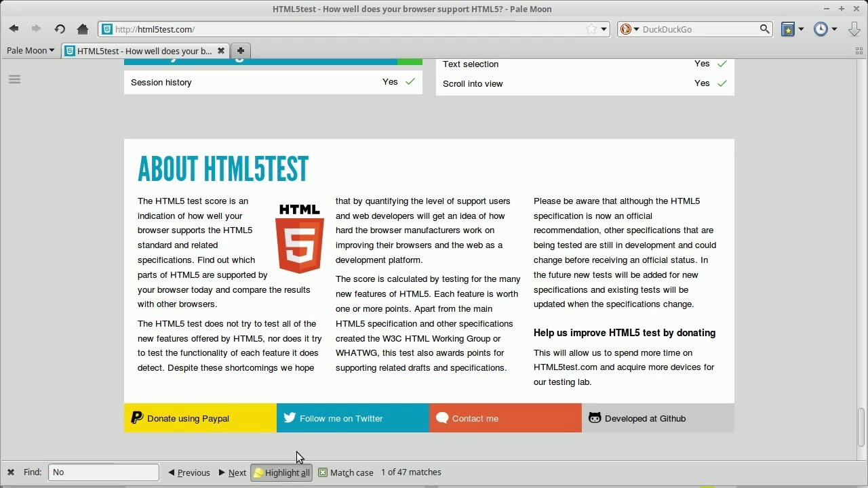868x488 pixels.
Task: Click the search magnifier icon
Action: pos(765,29)
